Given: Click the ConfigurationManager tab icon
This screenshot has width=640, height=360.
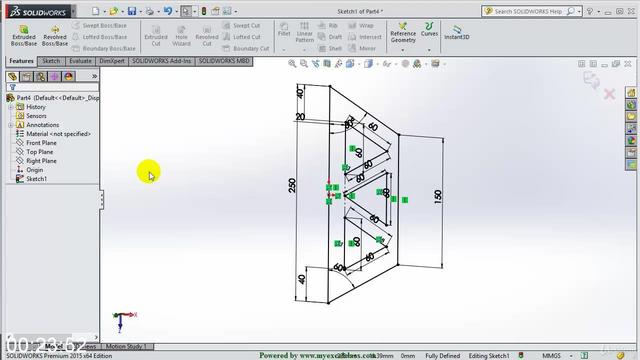Looking at the screenshot, I should point(40,76).
